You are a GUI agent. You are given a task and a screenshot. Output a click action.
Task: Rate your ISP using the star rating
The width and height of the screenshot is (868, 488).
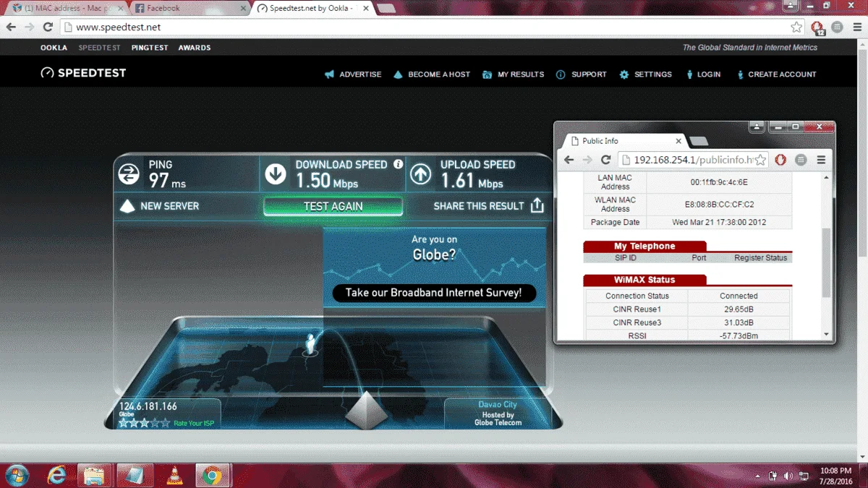coord(145,423)
